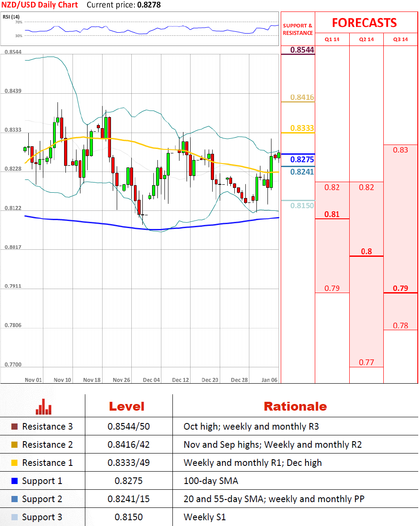Click the level cell 0.8241/15
The height and width of the screenshot is (526, 420).
(129, 499)
